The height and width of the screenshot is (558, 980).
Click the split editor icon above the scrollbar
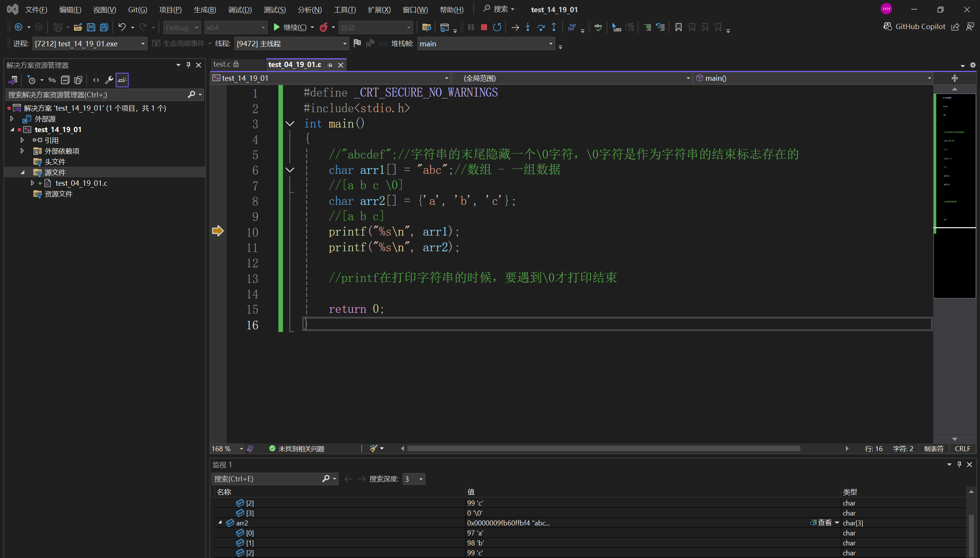[x=954, y=78]
